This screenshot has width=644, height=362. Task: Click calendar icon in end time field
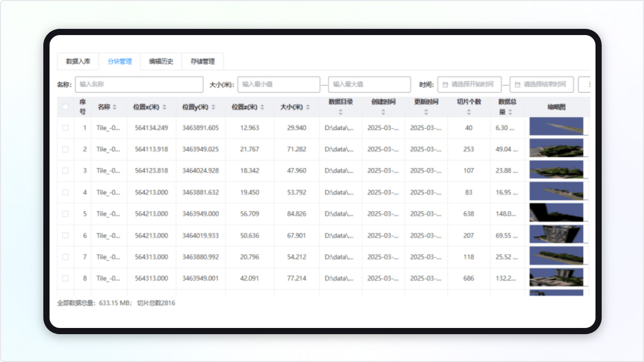point(518,85)
